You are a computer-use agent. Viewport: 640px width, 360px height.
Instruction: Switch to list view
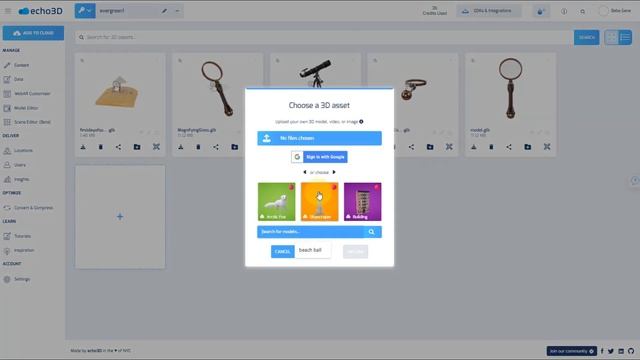[x=625, y=38]
